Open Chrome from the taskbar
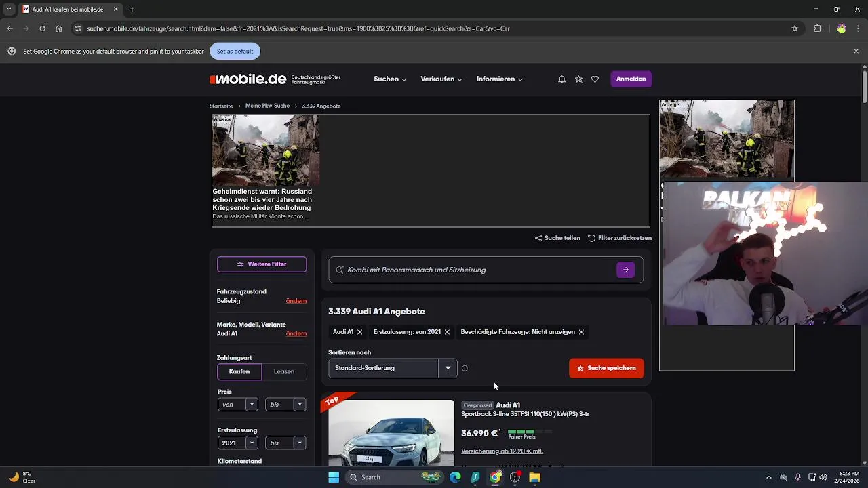Image resolution: width=868 pixels, height=488 pixels. coord(496,477)
